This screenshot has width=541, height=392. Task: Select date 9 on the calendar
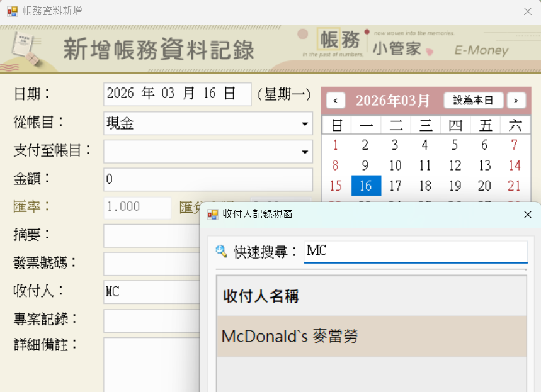366,165
